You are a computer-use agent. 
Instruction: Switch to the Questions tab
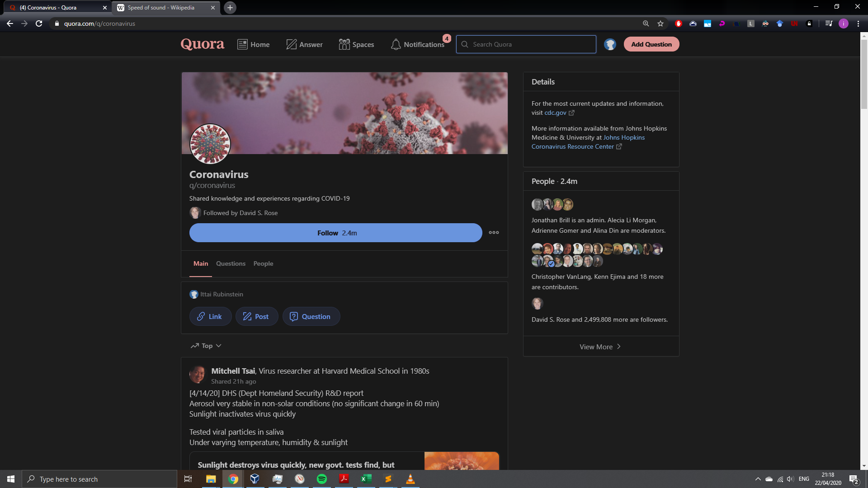(x=231, y=263)
